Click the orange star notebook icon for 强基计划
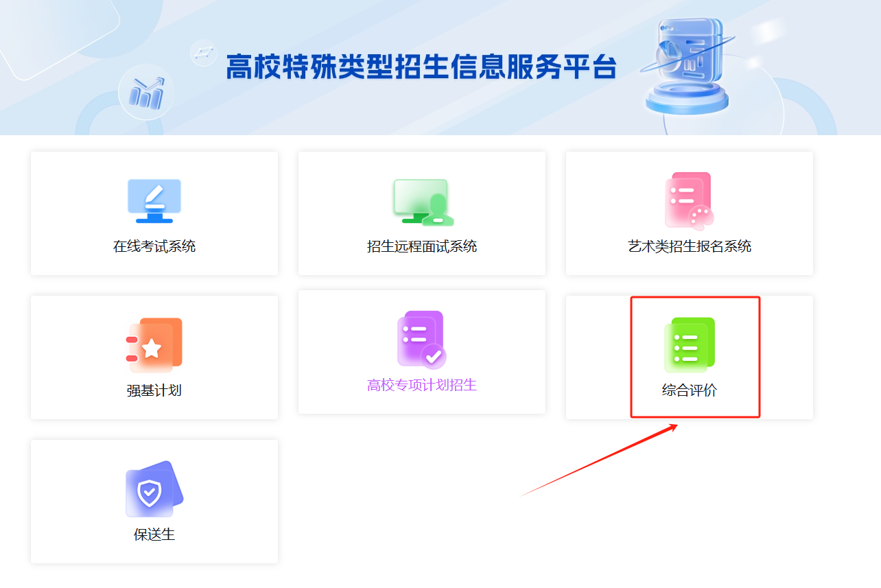This screenshot has width=881, height=588. click(x=154, y=344)
